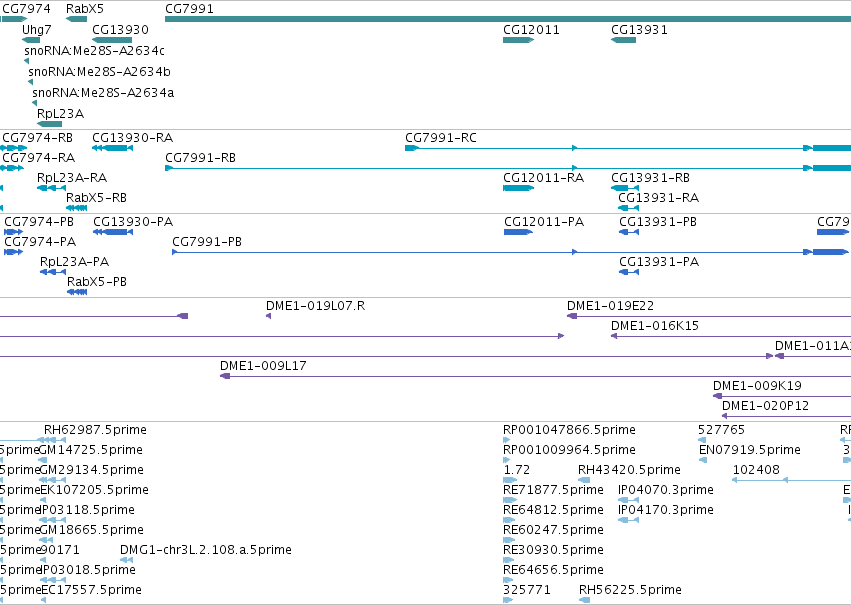Select the IP03118.5prime EST label

click(x=88, y=511)
